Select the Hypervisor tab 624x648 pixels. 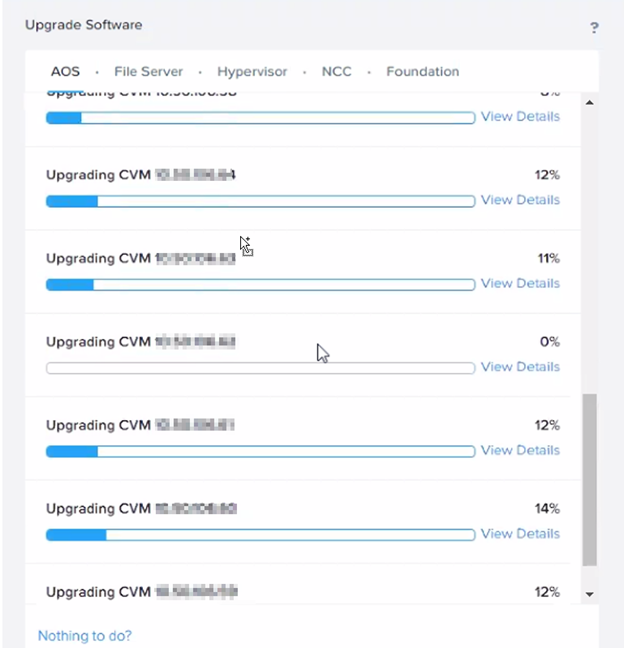tap(252, 71)
